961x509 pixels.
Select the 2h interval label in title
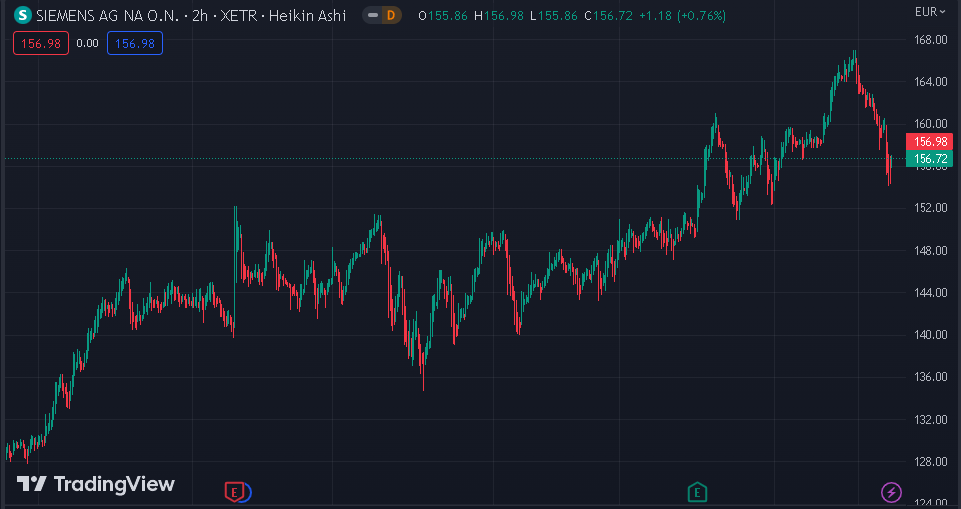[200, 15]
